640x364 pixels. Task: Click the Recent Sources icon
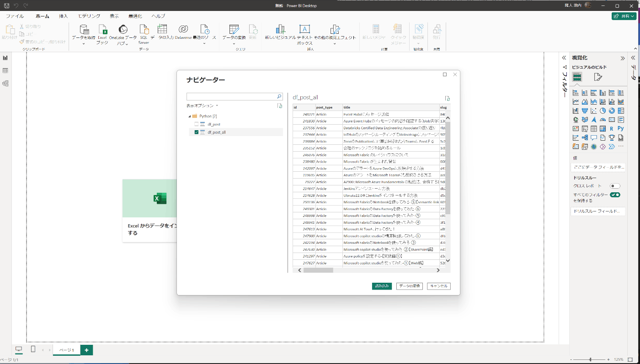[x=204, y=29]
